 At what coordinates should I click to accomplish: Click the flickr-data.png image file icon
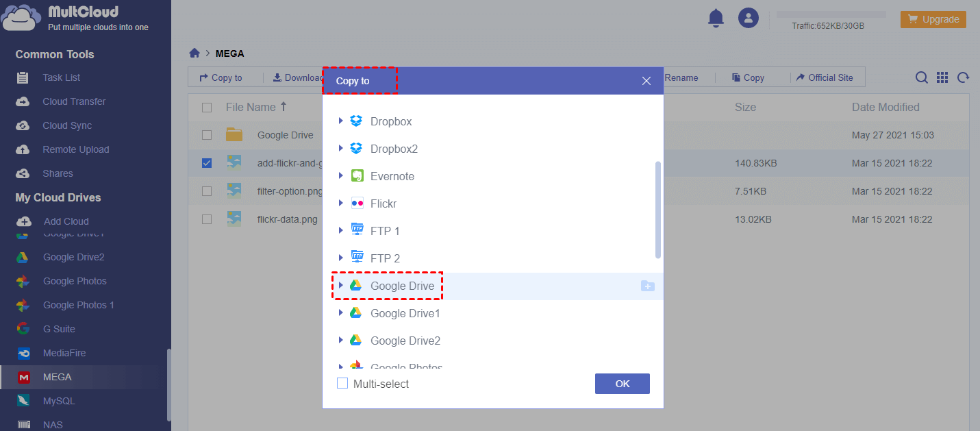pos(234,219)
